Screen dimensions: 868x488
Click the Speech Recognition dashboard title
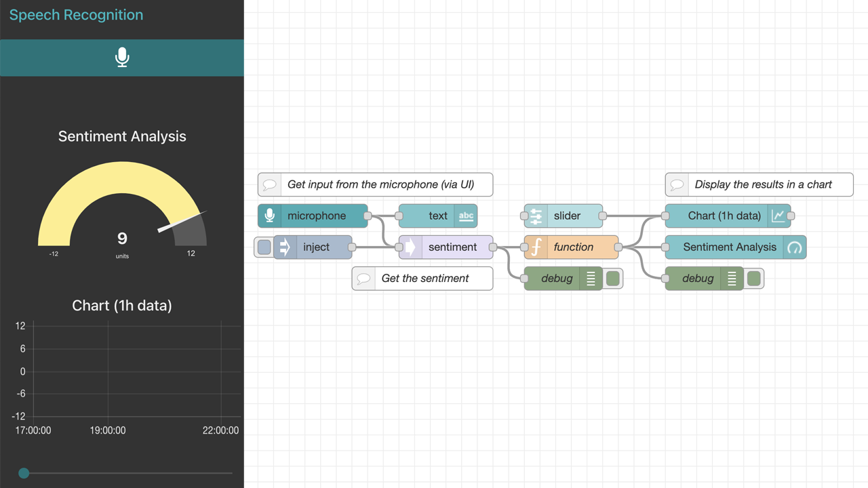tap(76, 15)
